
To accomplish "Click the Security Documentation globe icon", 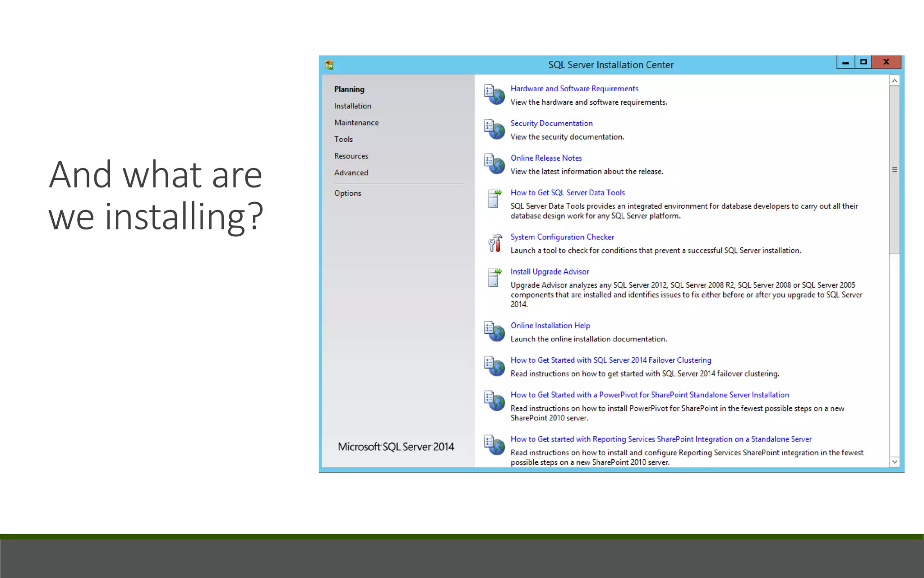I will click(x=494, y=129).
